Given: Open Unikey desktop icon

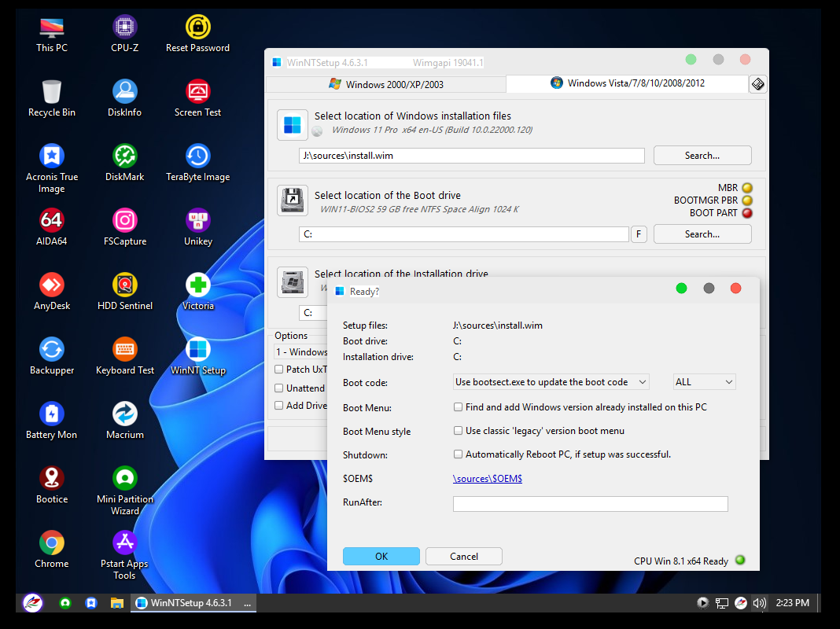Looking at the screenshot, I should coord(197,227).
